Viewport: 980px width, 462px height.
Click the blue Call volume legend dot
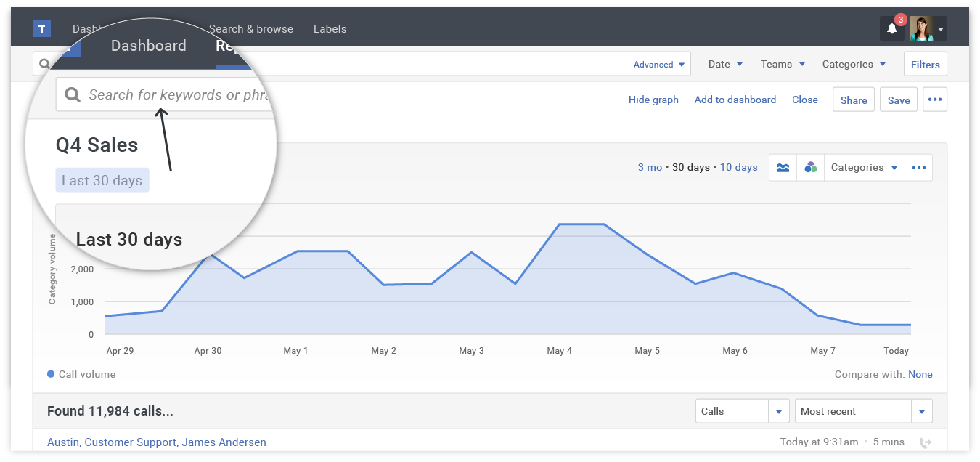(x=50, y=374)
